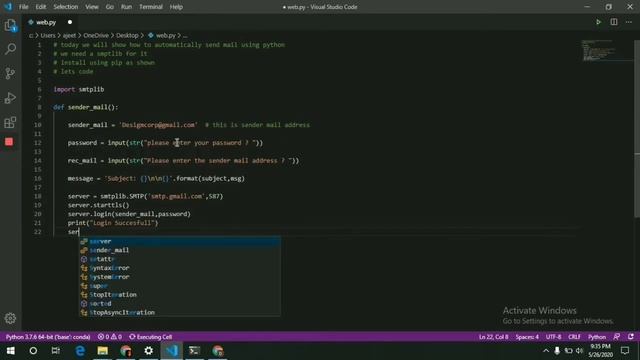Change indentation via Spaces: 4

(x=527, y=337)
